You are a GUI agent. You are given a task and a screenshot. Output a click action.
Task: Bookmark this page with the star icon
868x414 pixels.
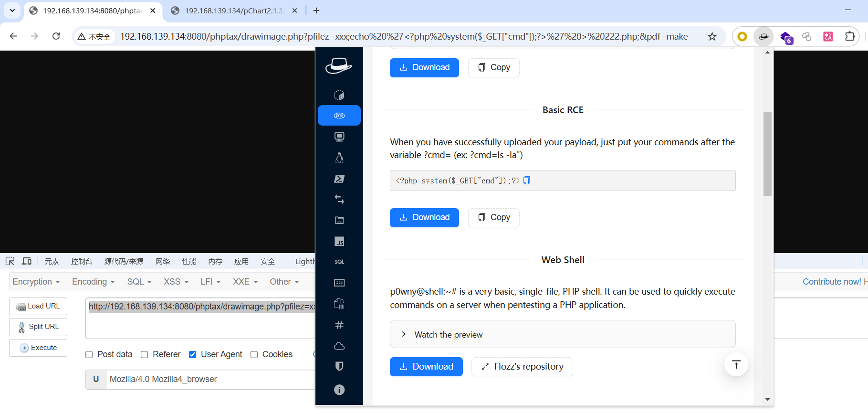712,36
